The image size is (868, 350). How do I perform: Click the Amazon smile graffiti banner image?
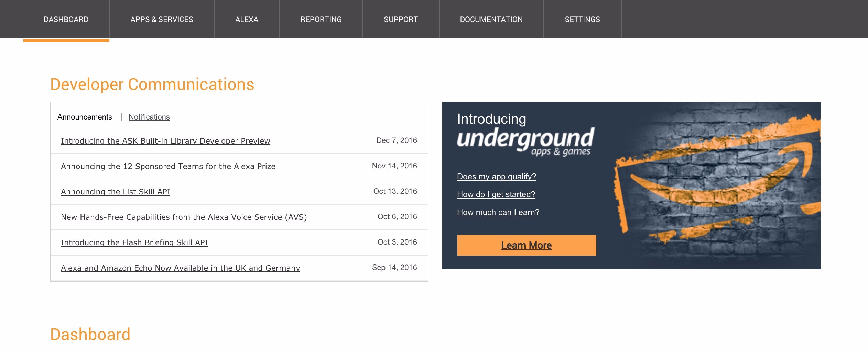(715, 185)
